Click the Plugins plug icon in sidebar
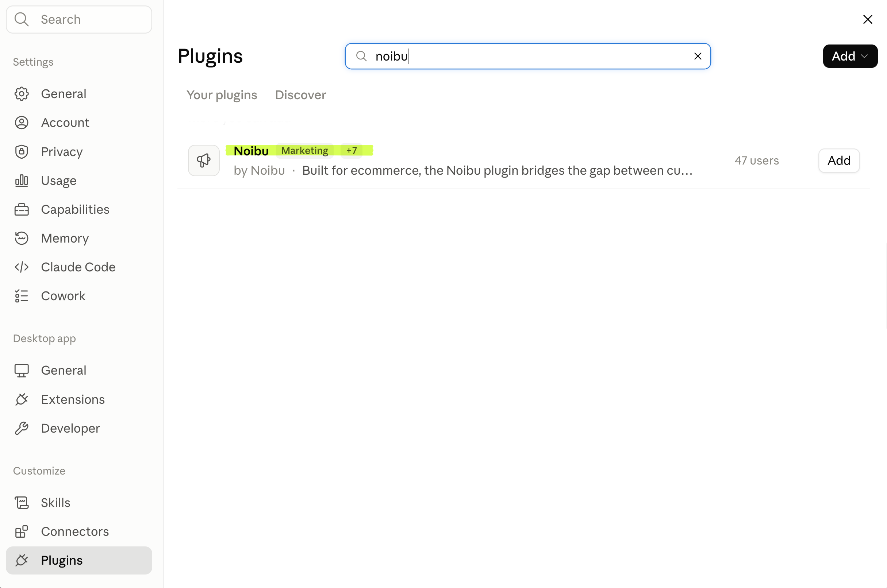The image size is (887, 588). tap(22, 560)
